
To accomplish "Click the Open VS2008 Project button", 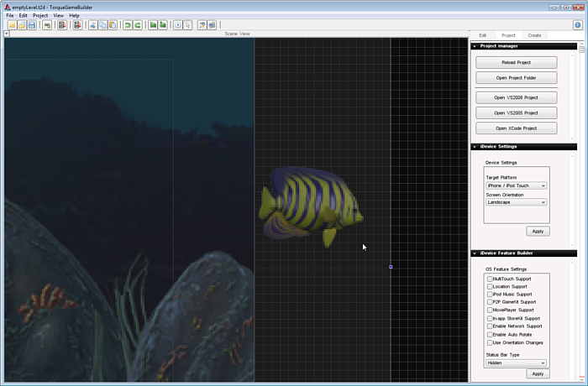I will 517,97.
